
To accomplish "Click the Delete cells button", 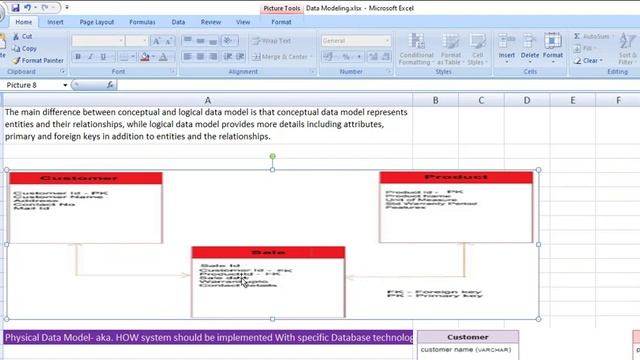I will pos(530,49).
